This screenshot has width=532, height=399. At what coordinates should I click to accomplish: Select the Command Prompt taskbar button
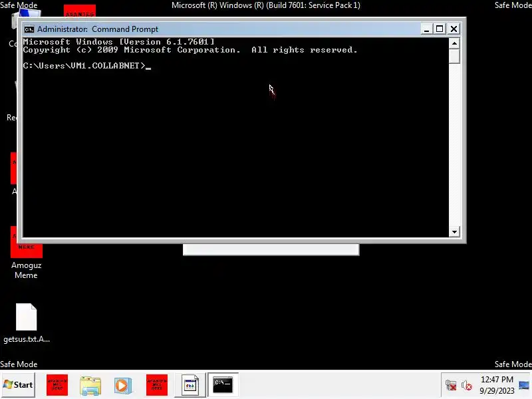[223, 385]
